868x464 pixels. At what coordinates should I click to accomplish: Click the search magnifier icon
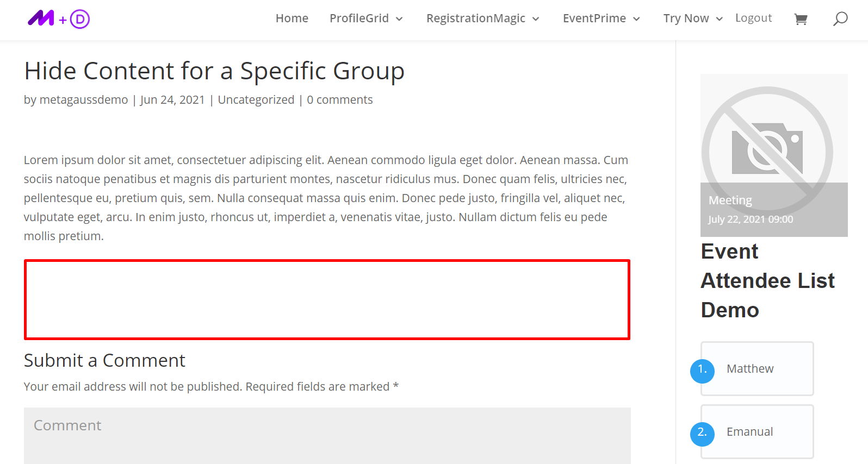pos(840,19)
